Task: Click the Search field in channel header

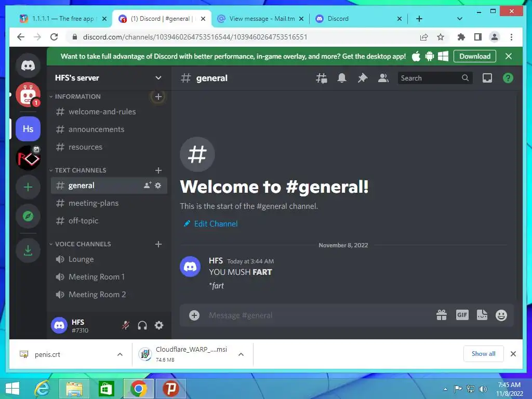Action: point(435,78)
